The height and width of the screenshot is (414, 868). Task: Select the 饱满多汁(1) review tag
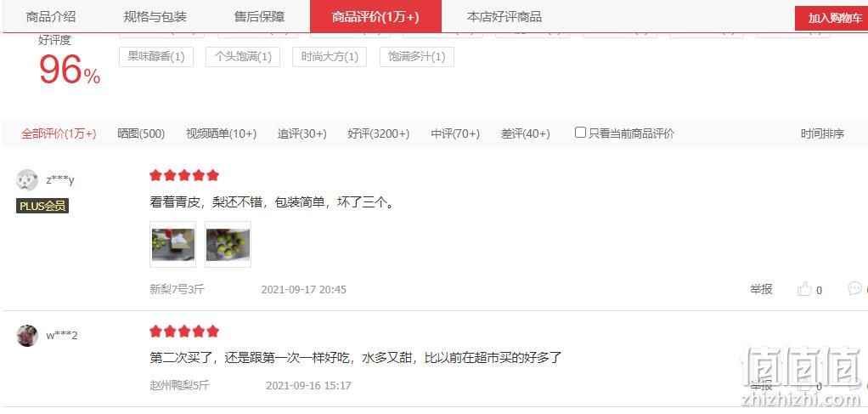[x=417, y=56]
